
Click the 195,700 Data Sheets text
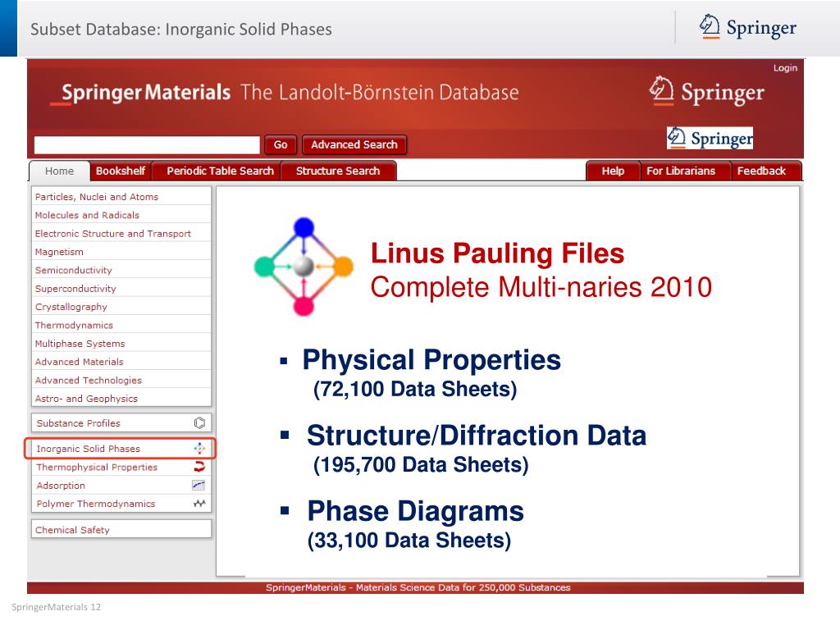(x=421, y=464)
